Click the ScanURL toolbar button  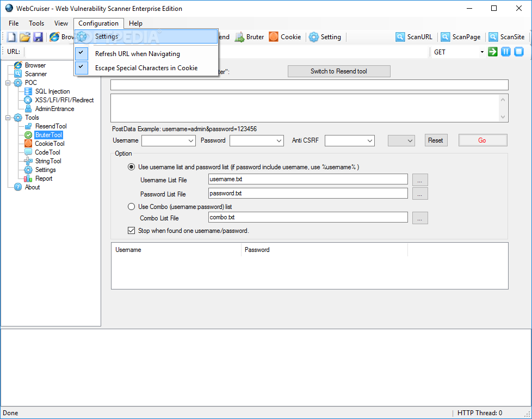(x=414, y=37)
